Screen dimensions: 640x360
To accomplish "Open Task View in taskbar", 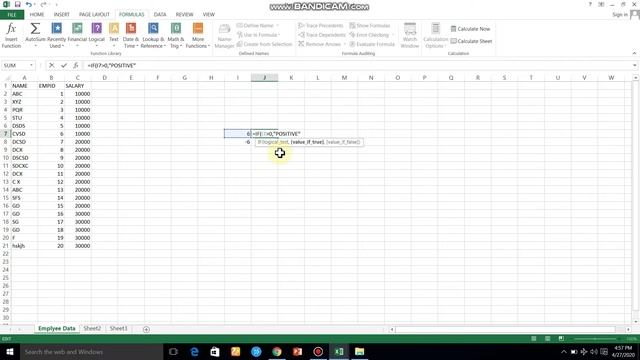I will [173, 352].
